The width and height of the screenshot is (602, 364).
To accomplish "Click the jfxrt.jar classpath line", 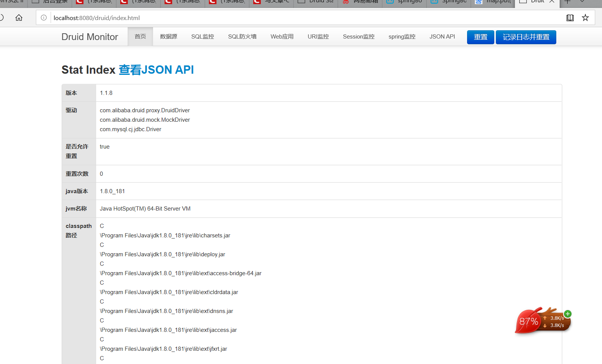I will pos(164,349).
